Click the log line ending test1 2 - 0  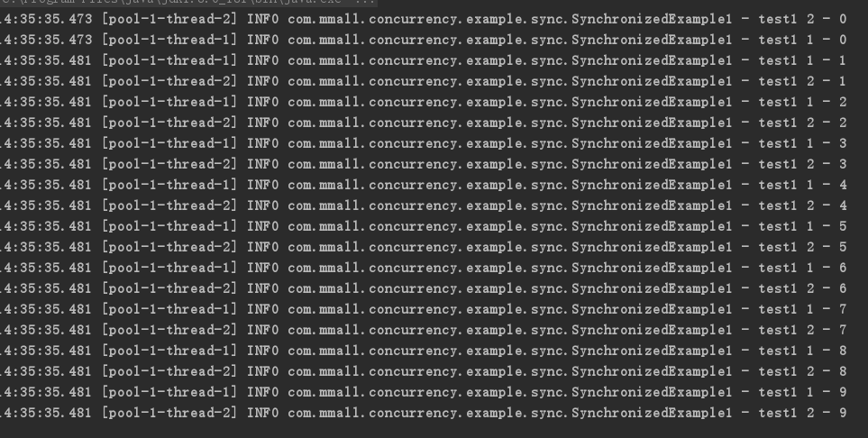(x=424, y=20)
